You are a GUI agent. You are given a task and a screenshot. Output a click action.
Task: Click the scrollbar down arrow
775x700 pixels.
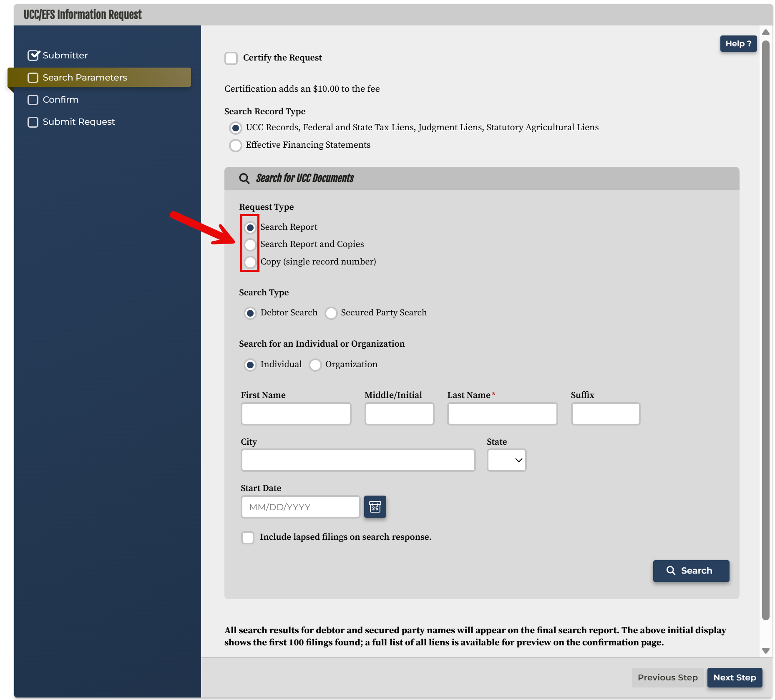pos(765,650)
